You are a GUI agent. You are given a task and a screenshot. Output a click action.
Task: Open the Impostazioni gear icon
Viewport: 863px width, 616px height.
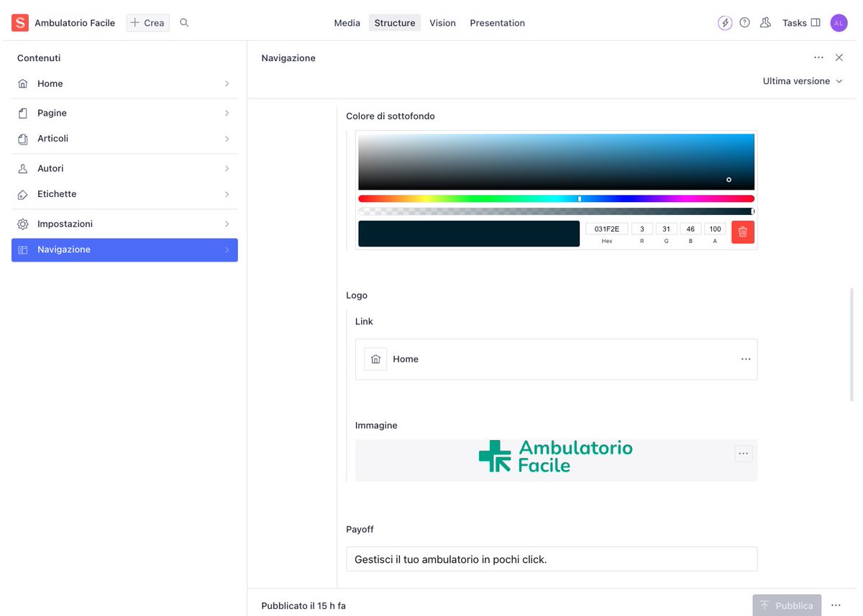[24, 224]
